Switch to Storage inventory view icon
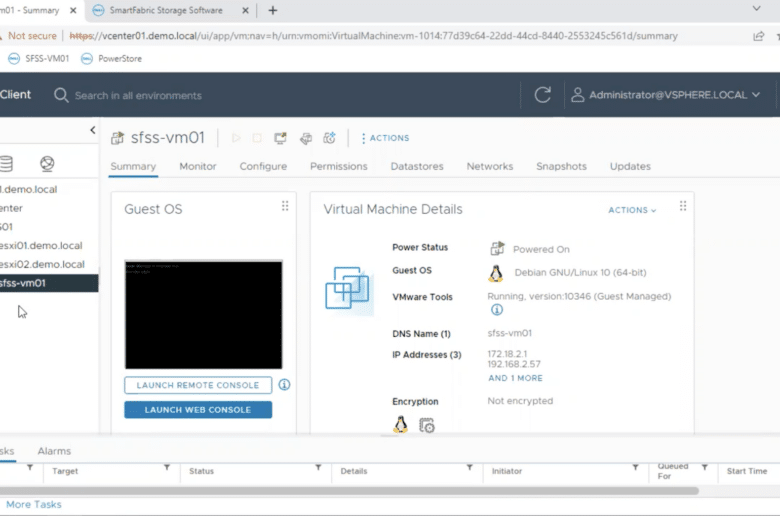This screenshot has width=780, height=516. pos(6,163)
